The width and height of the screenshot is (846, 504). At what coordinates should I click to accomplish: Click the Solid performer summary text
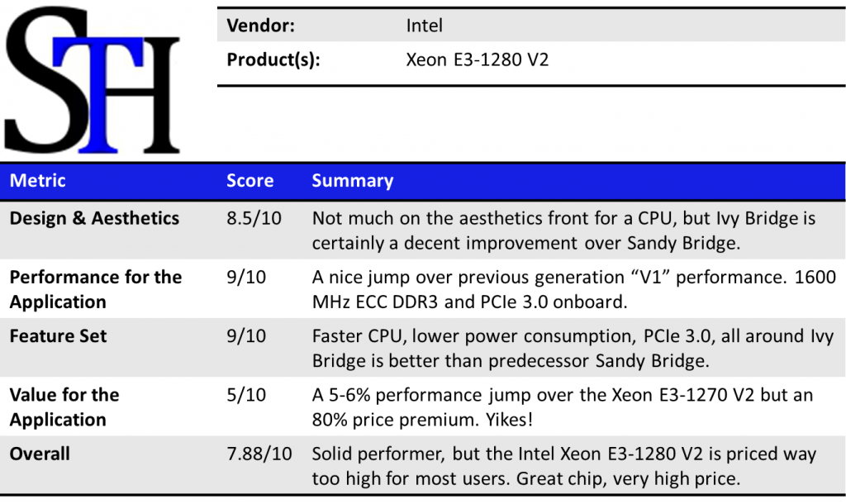click(x=563, y=466)
